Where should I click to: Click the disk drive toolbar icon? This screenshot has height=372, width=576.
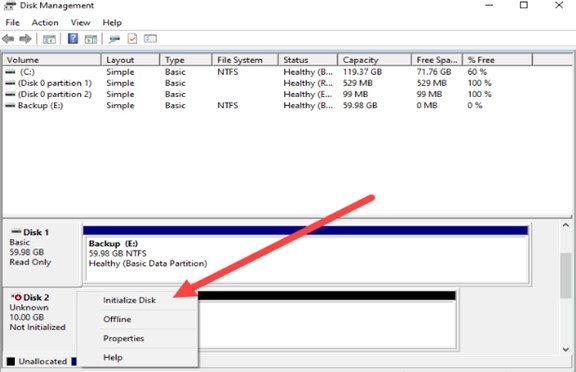pyautogui.click(x=114, y=39)
